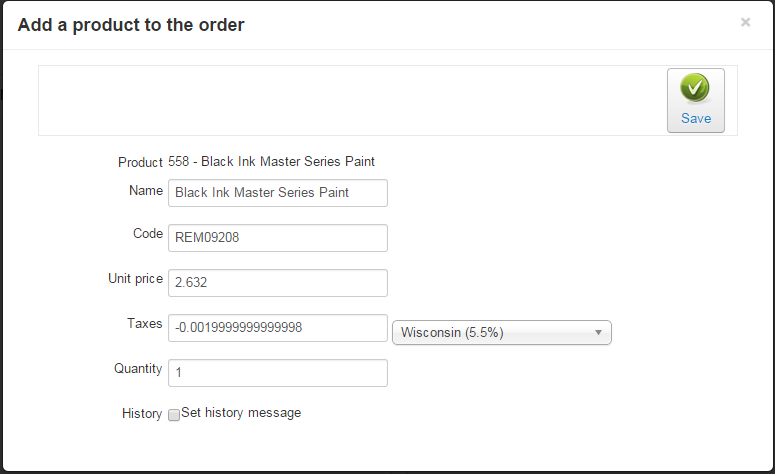Screen dimensions: 775x474
Task: Click the "Taxes" field label
Action: pyautogui.click(x=145, y=324)
